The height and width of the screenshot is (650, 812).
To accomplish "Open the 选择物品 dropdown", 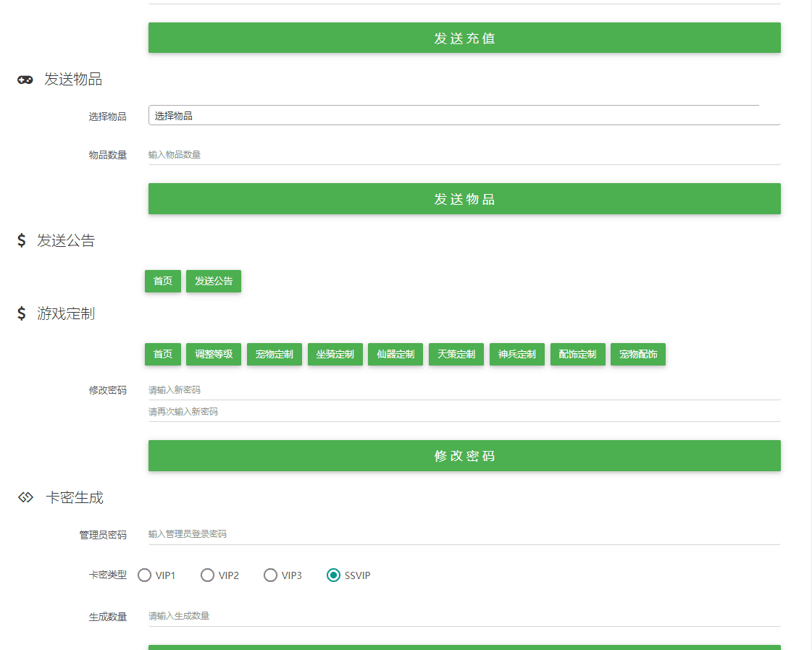I will pyautogui.click(x=464, y=116).
